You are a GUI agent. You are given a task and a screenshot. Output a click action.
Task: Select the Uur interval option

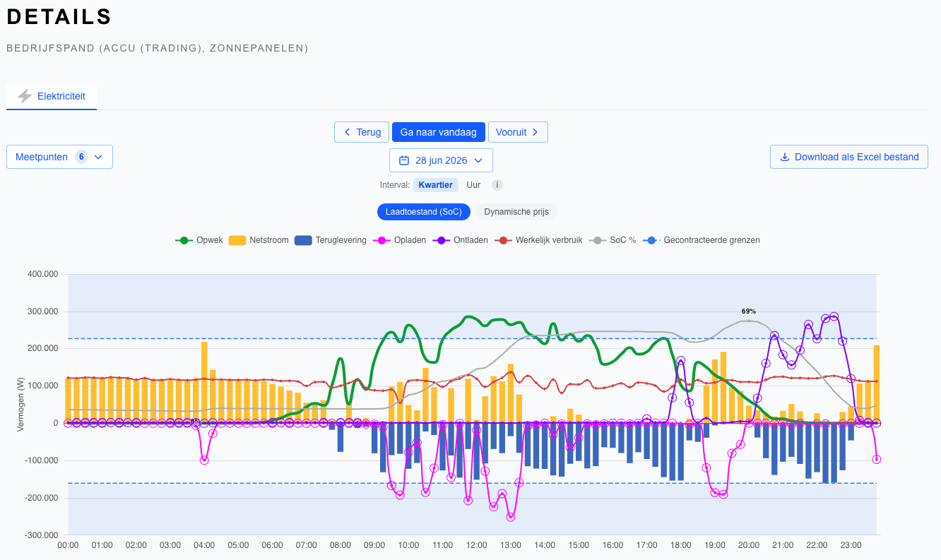(x=473, y=185)
